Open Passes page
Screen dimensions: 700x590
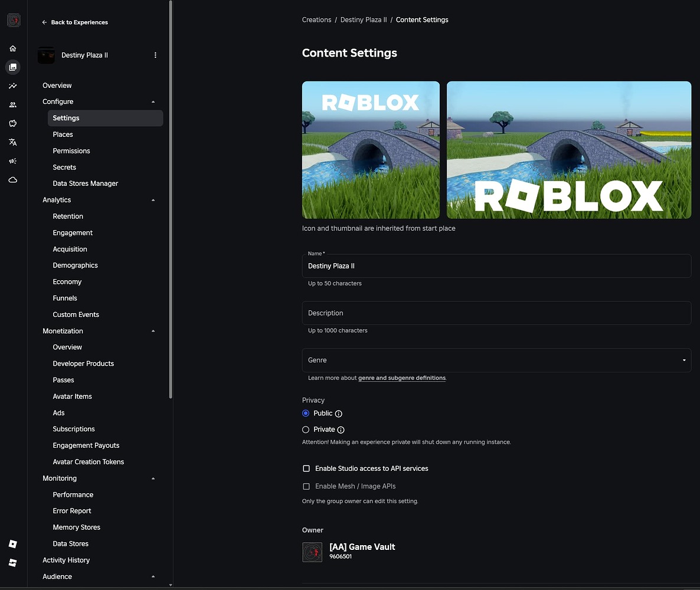(63, 380)
